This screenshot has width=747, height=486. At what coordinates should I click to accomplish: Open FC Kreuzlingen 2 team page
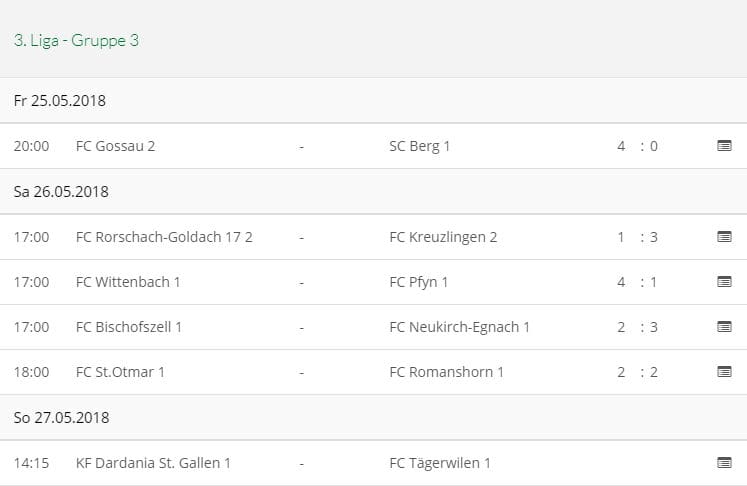point(442,237)
